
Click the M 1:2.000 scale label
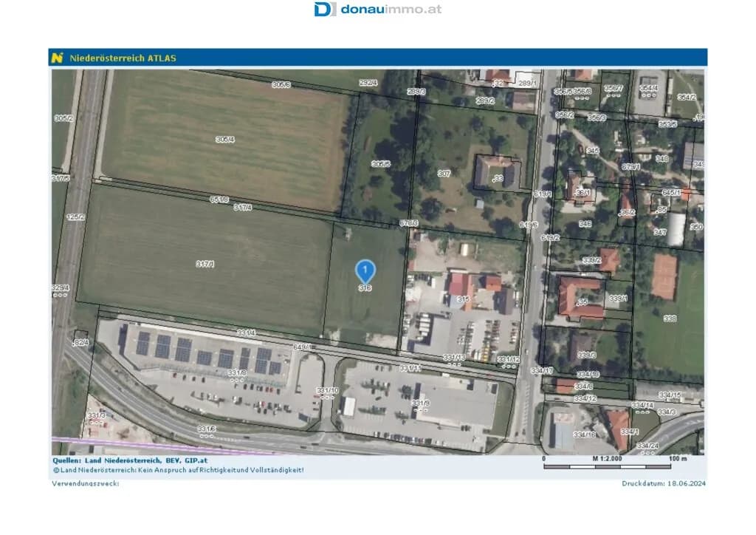tap(607, 458)
